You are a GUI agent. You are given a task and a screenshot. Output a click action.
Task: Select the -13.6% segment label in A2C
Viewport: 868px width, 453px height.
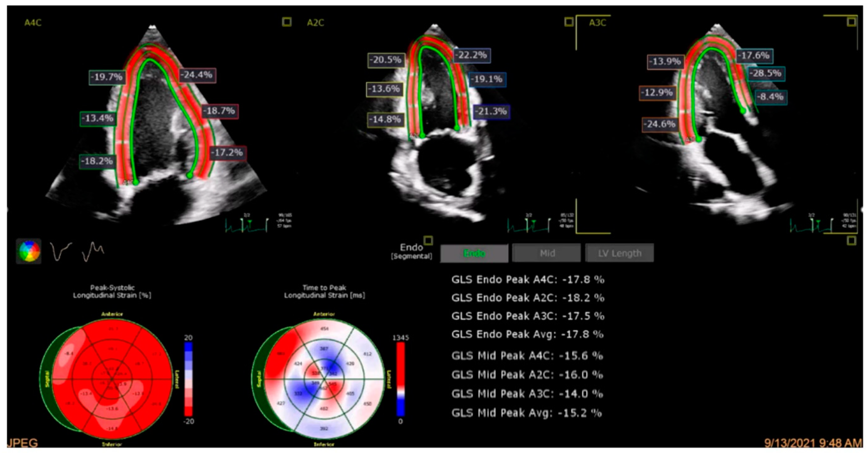(x=384, y=89)
